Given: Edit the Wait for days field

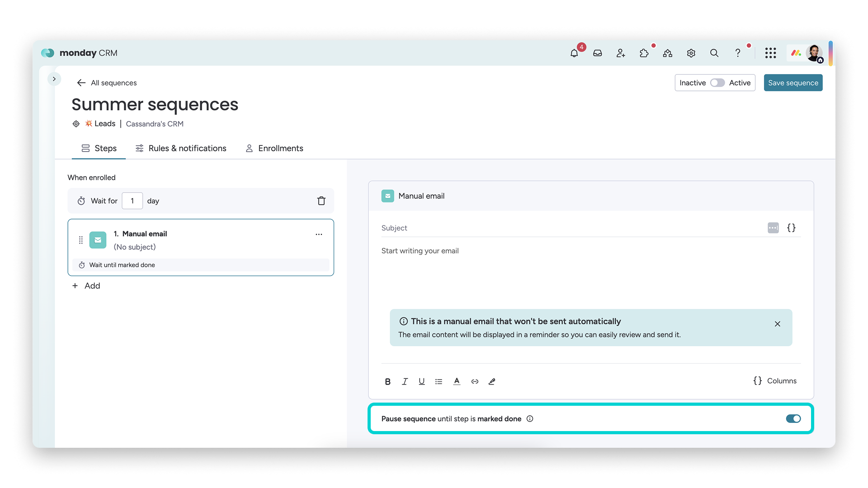Looking at the screenshot, I should click(x=132, y=201).
